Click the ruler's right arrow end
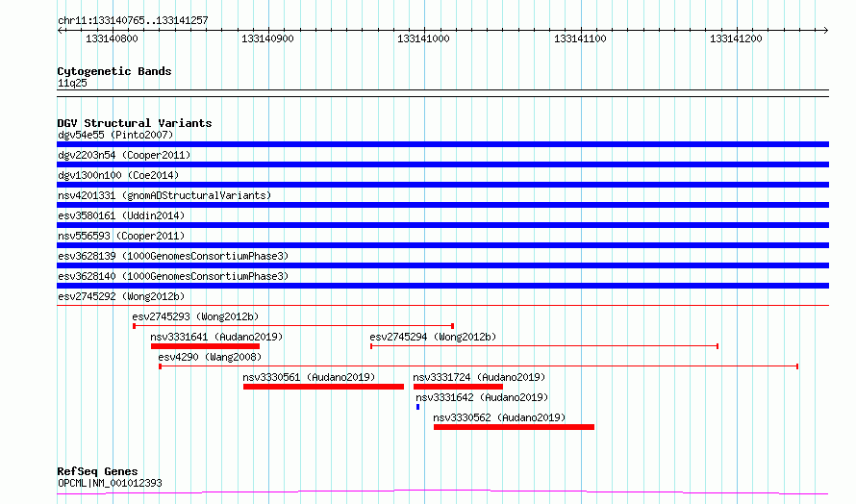Screen dimensions: 856x504 pos(826,31)
